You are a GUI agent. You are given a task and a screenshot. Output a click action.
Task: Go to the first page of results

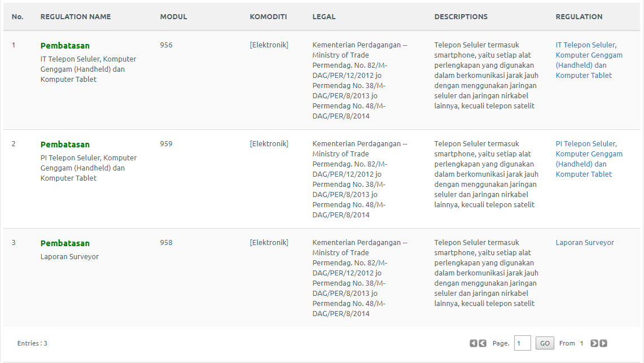[x=474, y=343]
